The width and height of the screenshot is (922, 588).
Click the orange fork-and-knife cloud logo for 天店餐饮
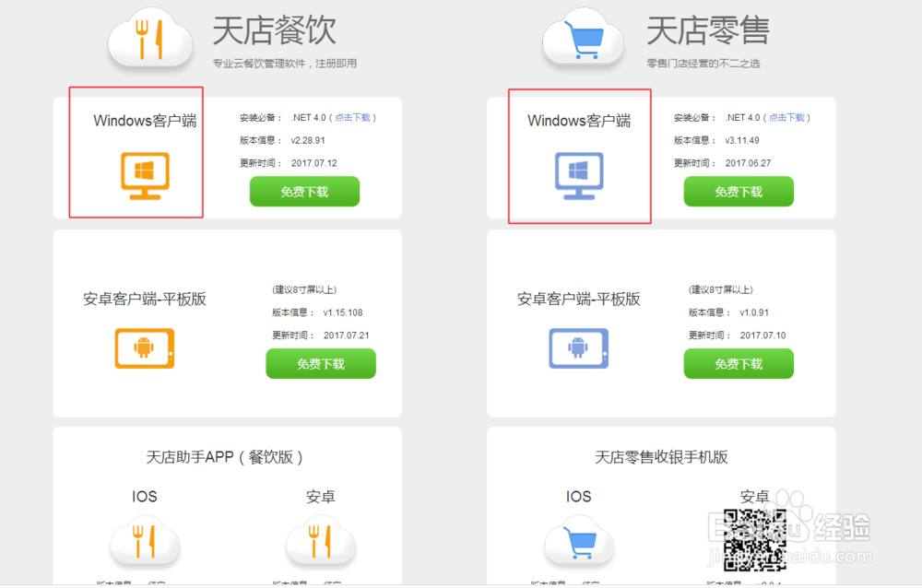click(150, 38)
